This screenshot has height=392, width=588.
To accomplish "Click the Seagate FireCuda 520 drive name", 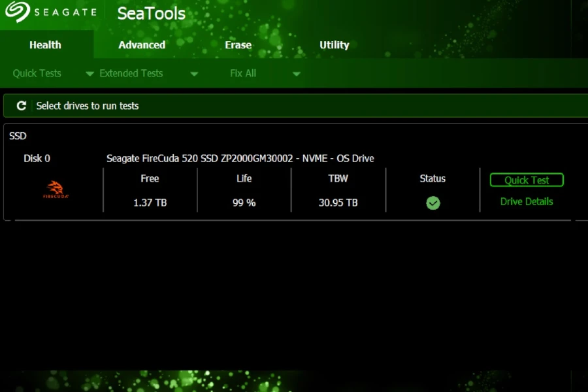I will pyautogui.click(x=240, y=158).
